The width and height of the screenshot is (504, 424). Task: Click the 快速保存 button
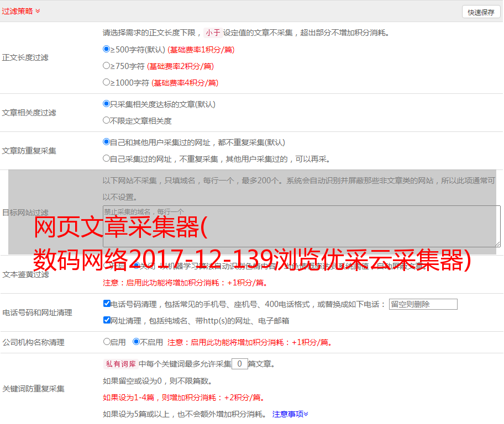click(x=481, y=13)
